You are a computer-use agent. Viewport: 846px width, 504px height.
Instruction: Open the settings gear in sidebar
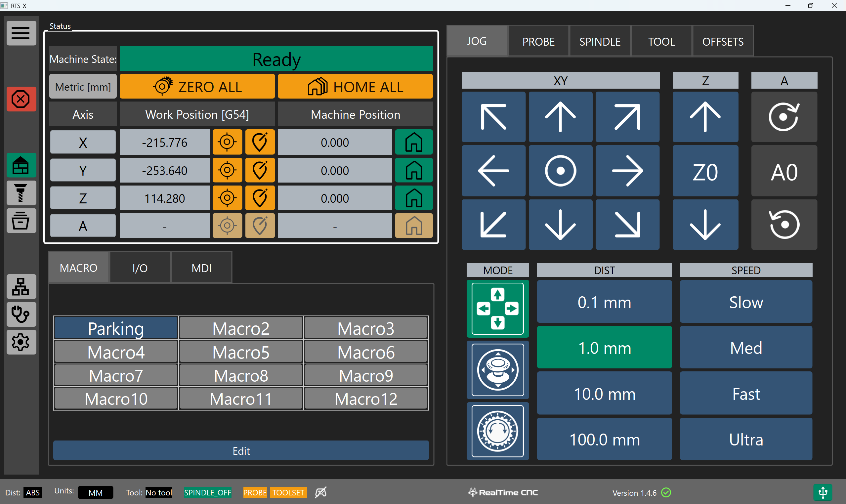point(21,342)
